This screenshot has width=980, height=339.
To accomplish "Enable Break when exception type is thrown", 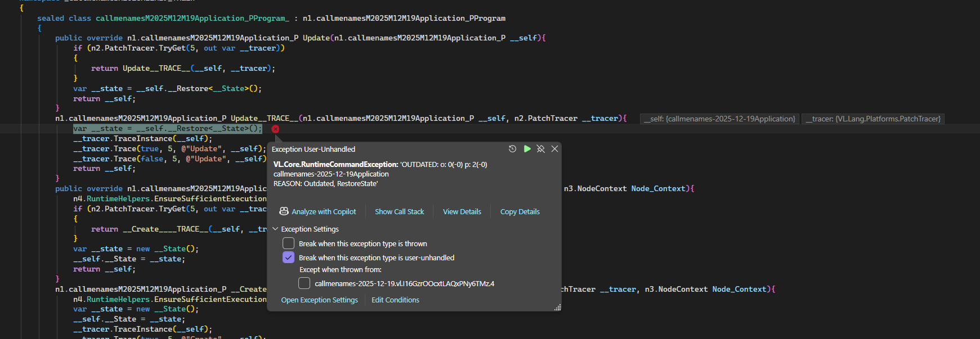I will tap(288, 243).
